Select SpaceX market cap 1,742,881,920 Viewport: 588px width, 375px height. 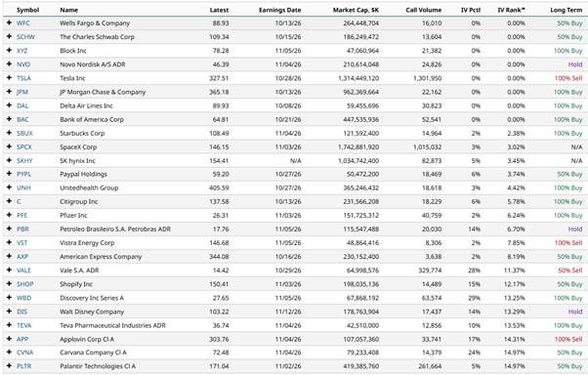click(x=358, y=147)
